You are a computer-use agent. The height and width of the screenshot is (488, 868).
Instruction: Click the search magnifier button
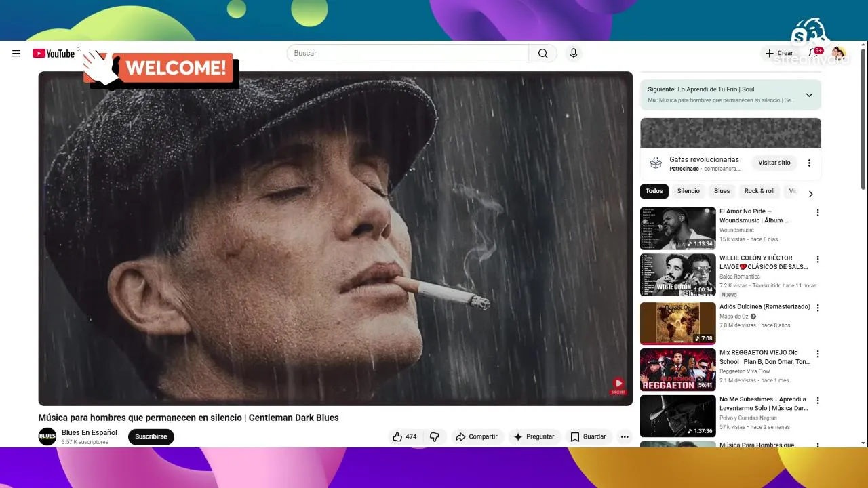[x=543, y=54]
